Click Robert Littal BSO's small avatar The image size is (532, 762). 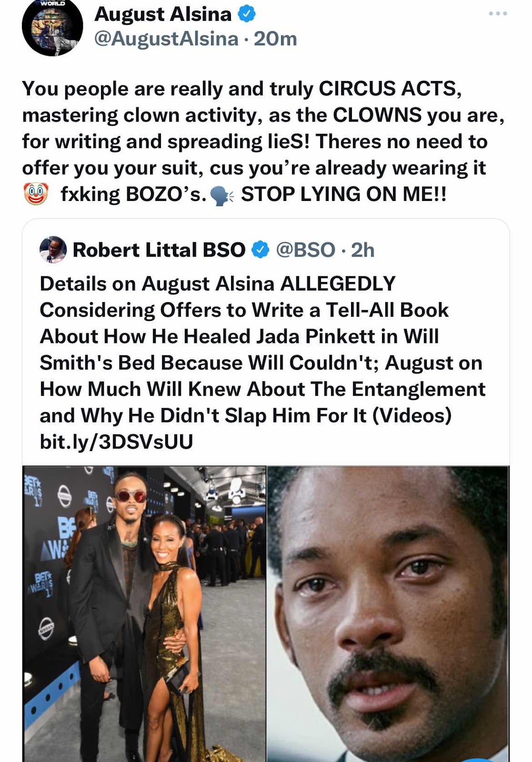52,250
